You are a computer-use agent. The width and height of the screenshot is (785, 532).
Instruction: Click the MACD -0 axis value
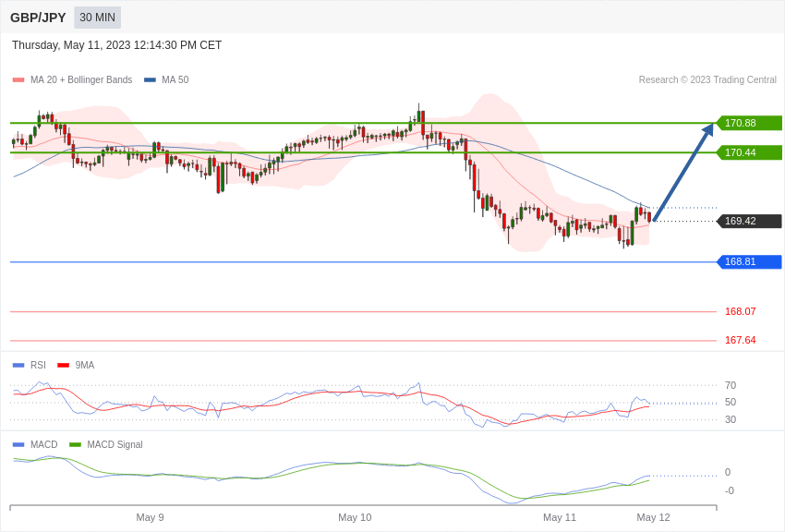click(730, 491)
